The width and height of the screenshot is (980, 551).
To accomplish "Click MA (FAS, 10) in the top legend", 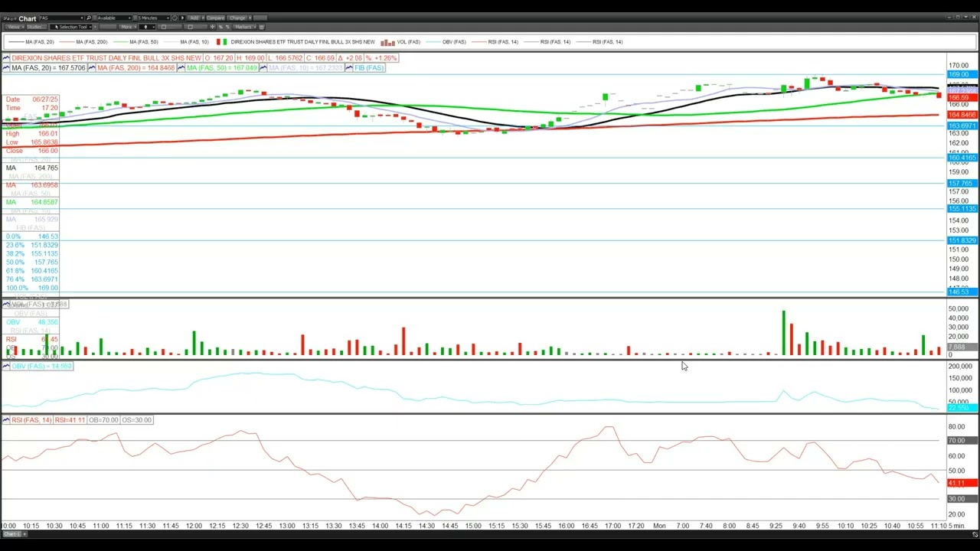I will pyautogui.click(x=194, y=42).
